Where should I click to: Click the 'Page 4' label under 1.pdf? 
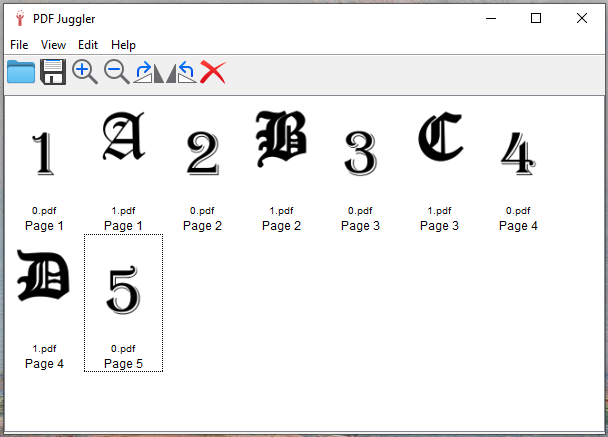(x=44, y=364)
